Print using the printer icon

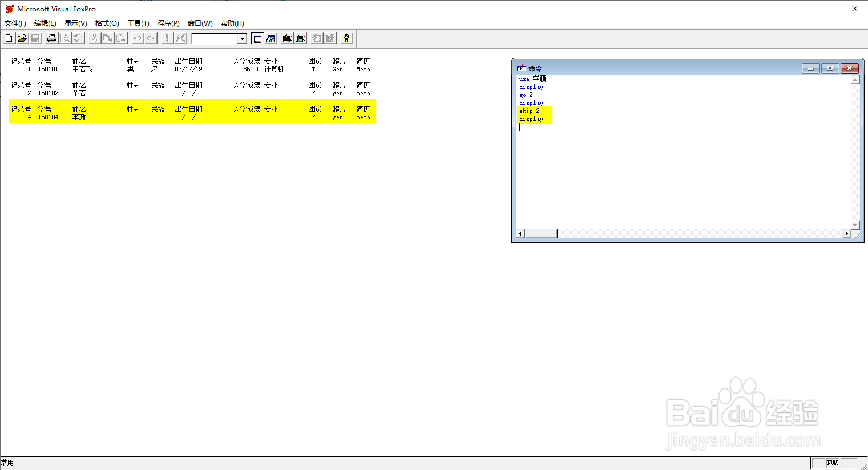(x=52, y=38)
